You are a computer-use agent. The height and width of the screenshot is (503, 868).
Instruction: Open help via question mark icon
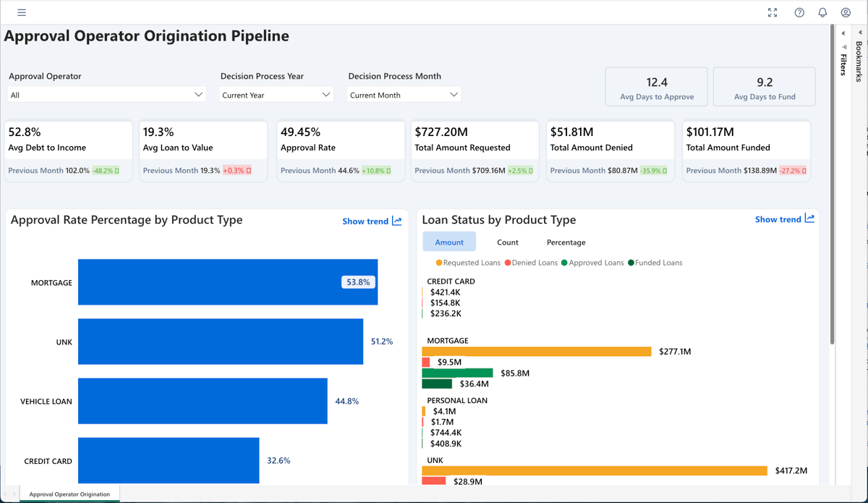click(x=799, y=12)
